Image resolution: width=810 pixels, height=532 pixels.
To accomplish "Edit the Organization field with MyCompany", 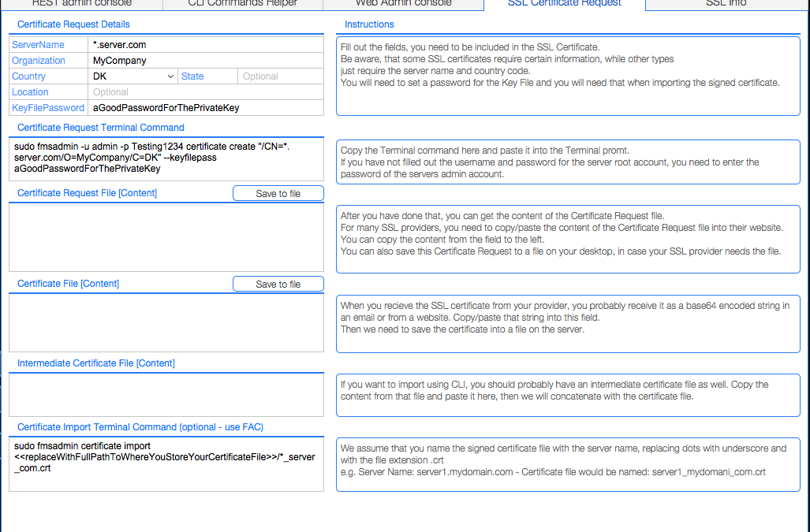I will [206, 61].
